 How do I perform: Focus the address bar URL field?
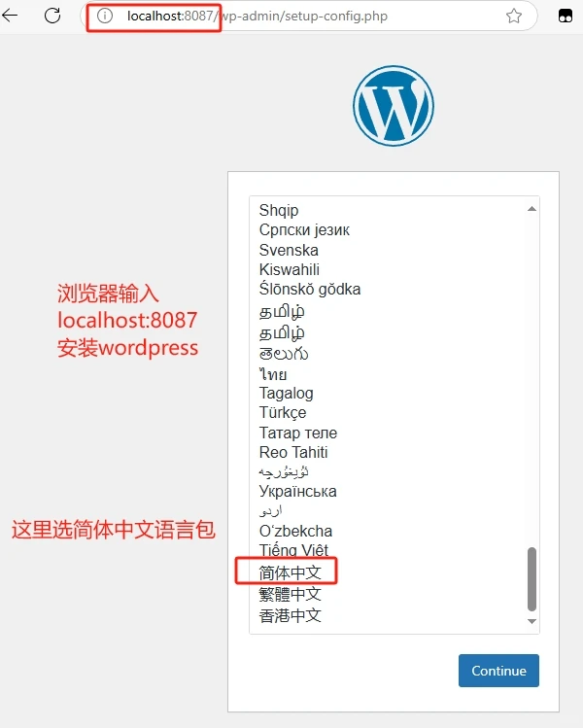pyautogui.click(x=309, y=16)
